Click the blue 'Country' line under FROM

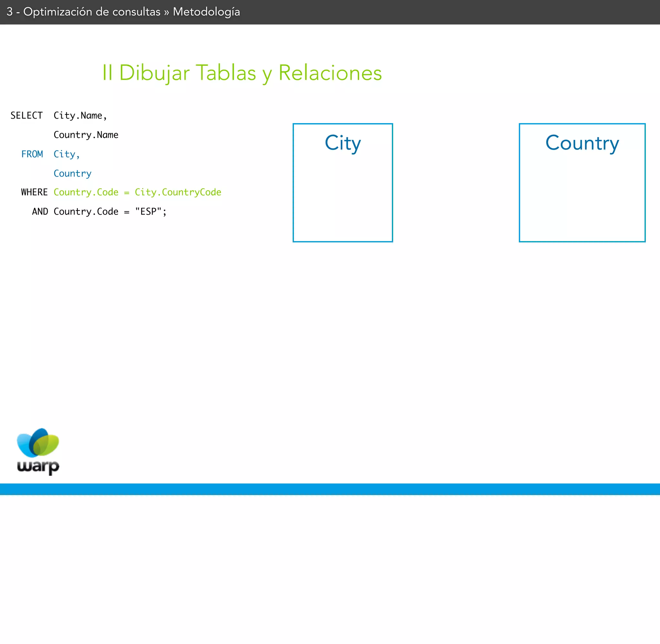point(73,173)
